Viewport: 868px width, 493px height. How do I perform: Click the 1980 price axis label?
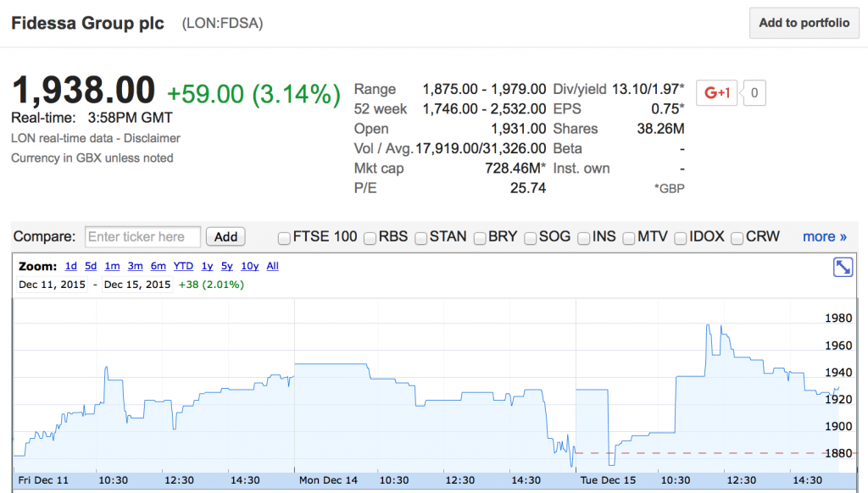[838, 319]
